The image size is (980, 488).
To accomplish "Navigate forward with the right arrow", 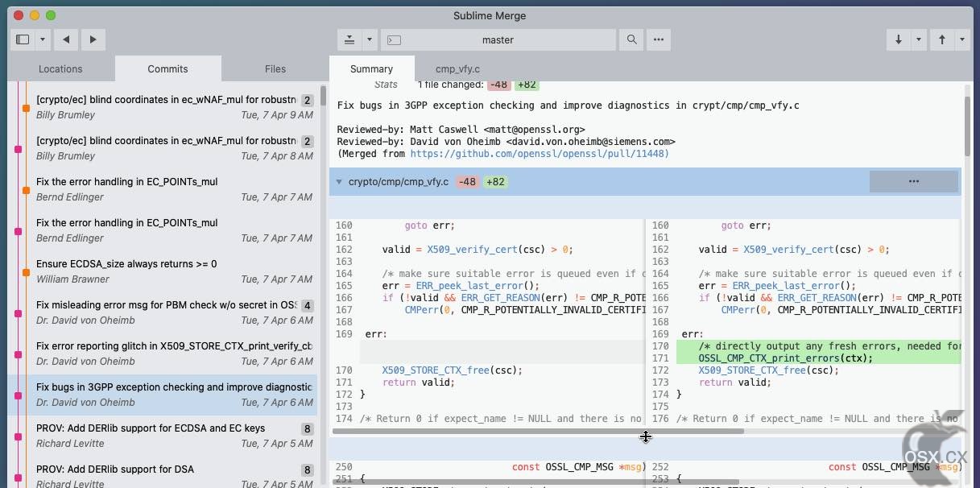I will tap(93, 39).
